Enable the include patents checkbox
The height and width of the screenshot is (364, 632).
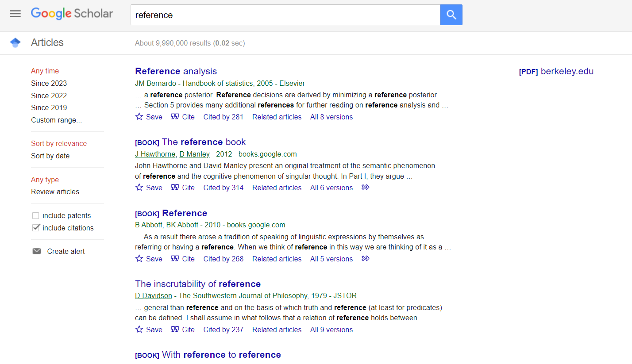36,216
